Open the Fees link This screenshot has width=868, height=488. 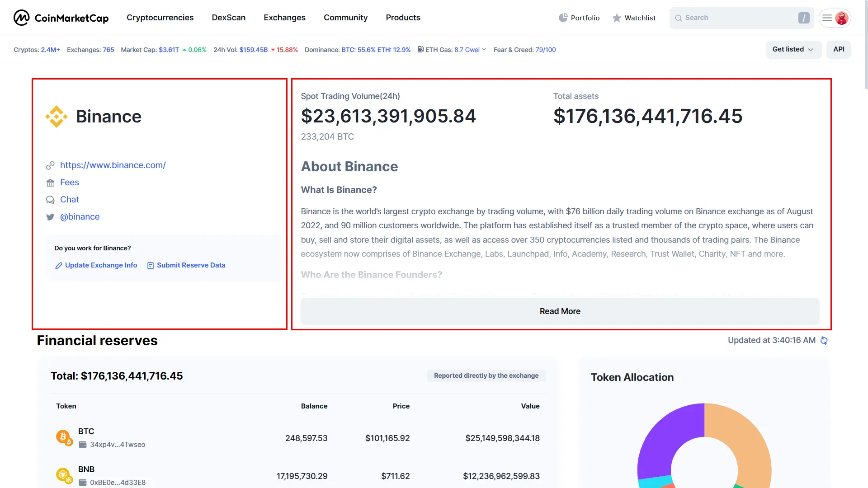(x=70, y=183)
